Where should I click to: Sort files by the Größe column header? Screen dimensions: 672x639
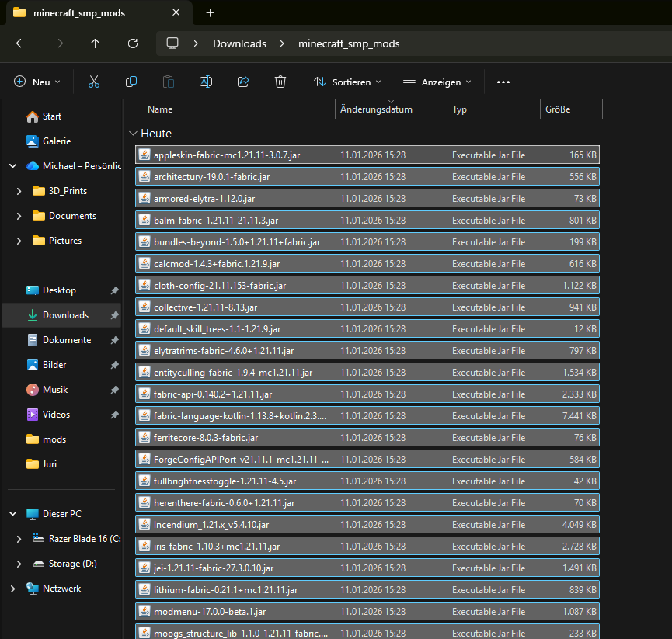[x=558, y=109]
